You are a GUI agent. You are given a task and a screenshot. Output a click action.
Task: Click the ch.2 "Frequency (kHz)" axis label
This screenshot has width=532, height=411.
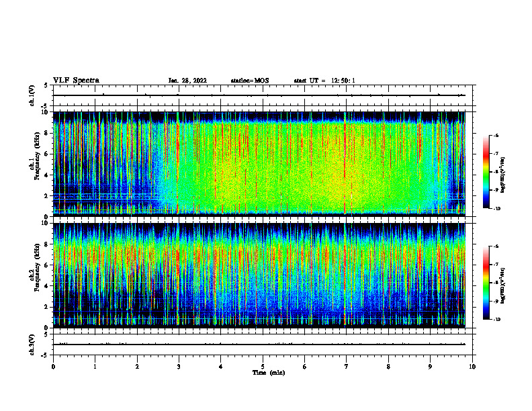[x=37, y=267]
